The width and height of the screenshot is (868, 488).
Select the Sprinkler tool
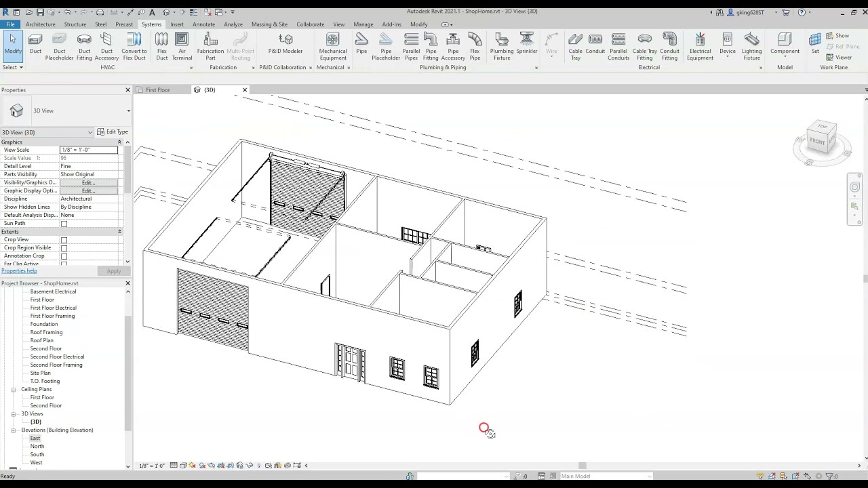(527, 43)
